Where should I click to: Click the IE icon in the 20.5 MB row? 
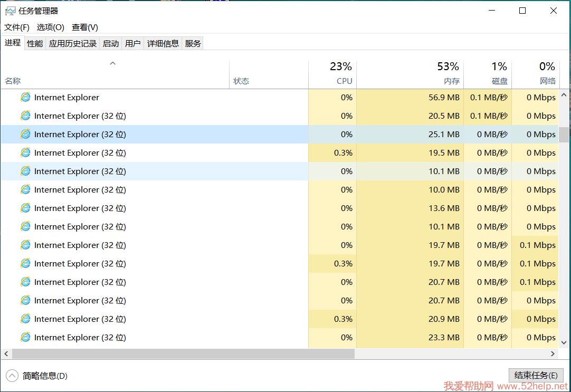point(25,116)
